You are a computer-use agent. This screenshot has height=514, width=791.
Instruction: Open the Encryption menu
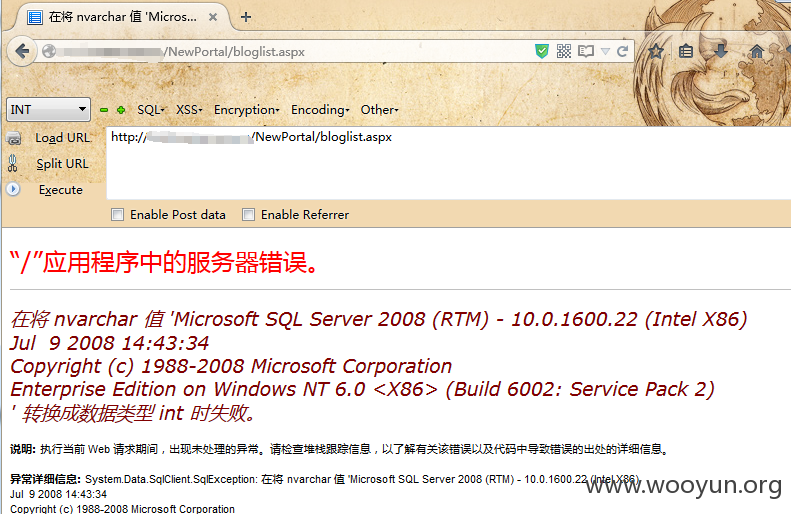(246, 110)
